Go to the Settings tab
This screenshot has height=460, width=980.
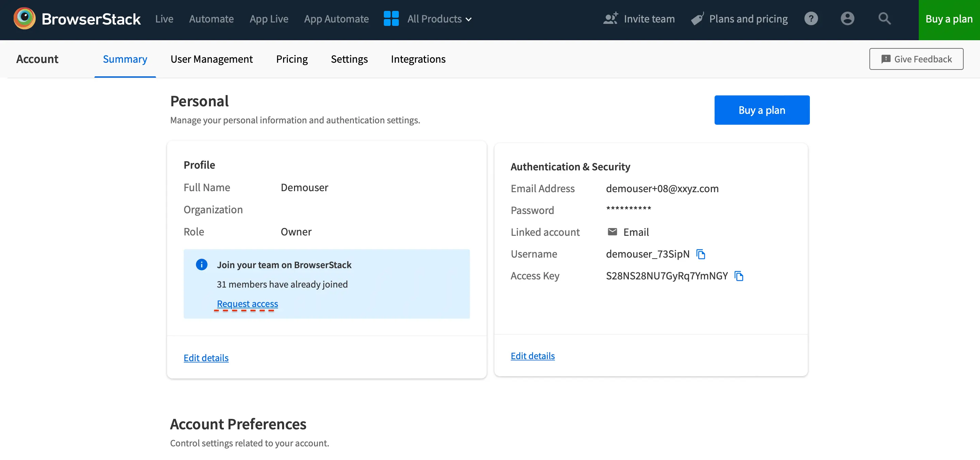point(349,59)
